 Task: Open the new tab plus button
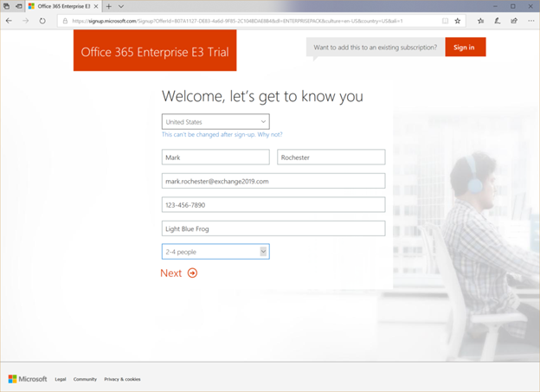point(109,6)
